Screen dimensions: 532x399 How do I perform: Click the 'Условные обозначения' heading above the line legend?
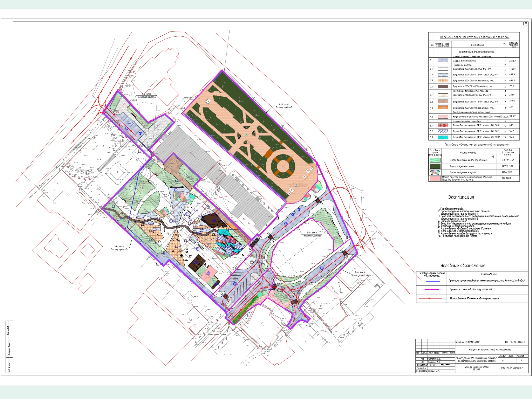463,266
